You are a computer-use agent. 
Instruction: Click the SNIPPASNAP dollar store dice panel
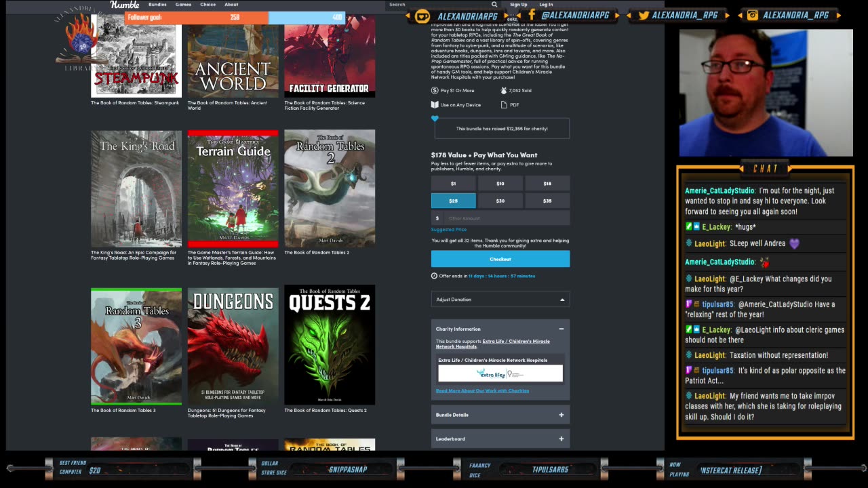(325, 469)
